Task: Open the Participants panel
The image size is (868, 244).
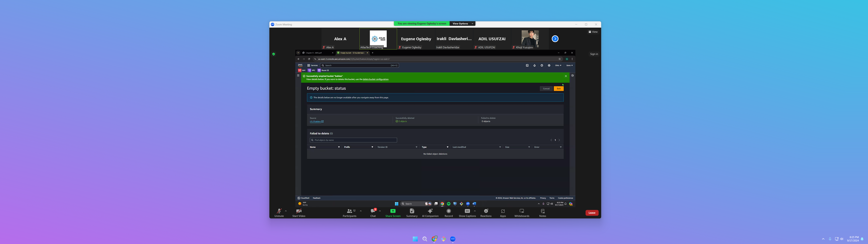Action: [349, 212]
